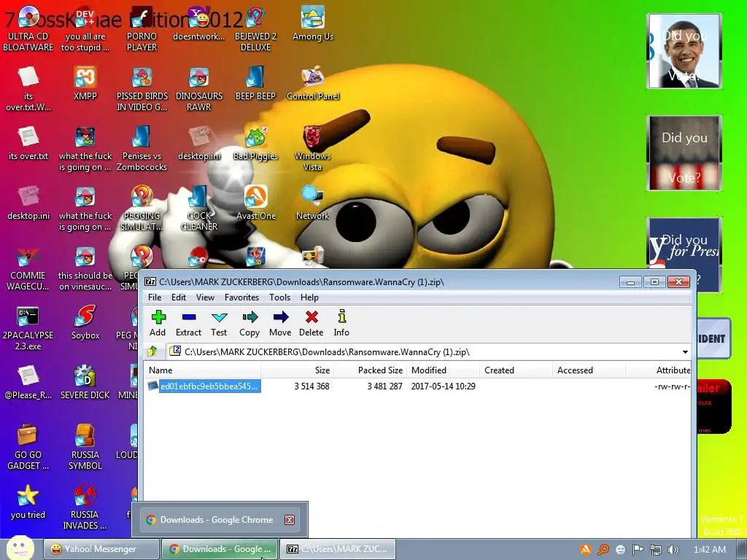The width and height of the screenshot is (747, 560).
Task: Sort by the Name column header
Action: pos(203,370)
